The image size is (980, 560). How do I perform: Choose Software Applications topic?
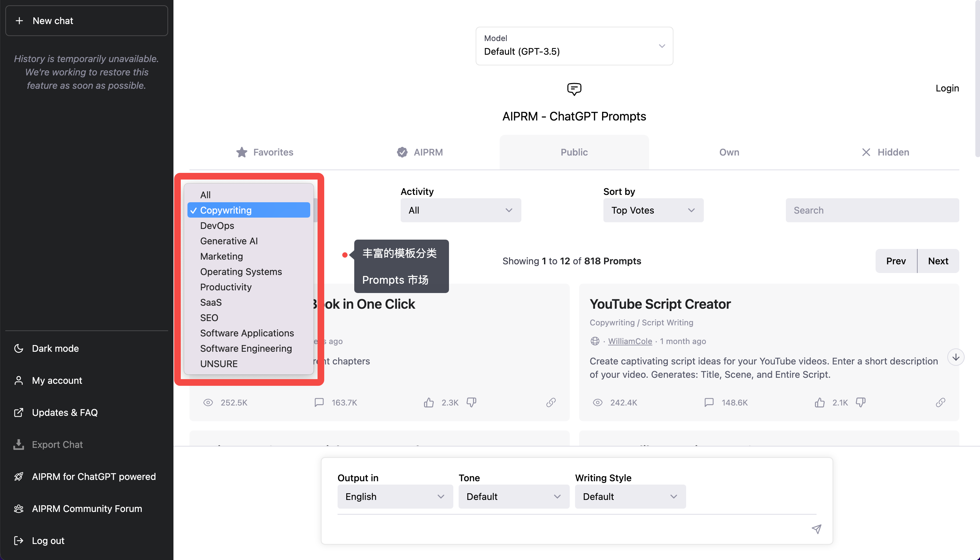249,333
